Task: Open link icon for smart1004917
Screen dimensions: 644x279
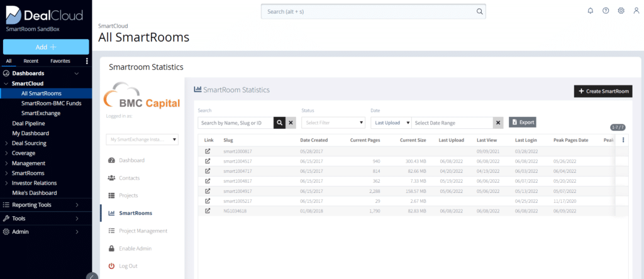Action: (208, 191)
